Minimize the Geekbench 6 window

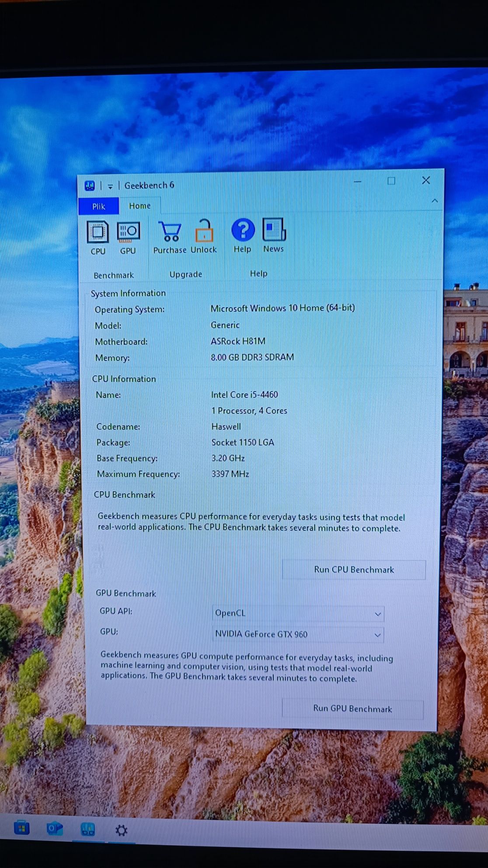click(357, 182)
